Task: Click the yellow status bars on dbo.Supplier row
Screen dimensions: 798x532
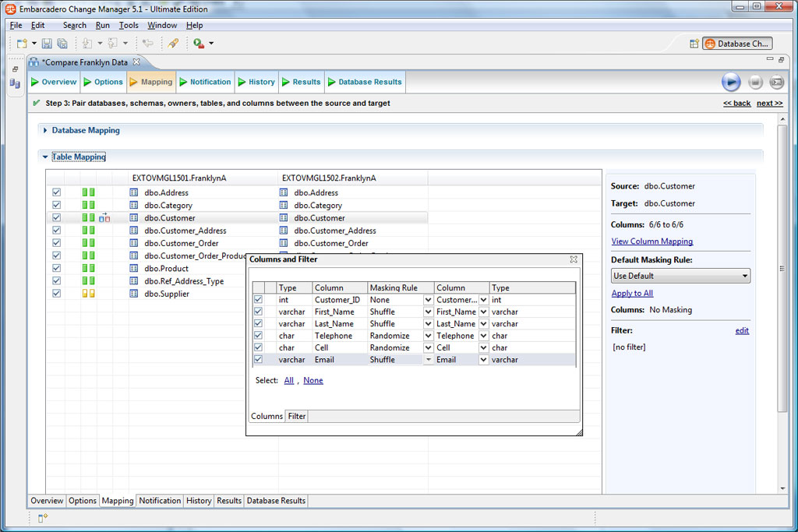Action: coord(89,294)
